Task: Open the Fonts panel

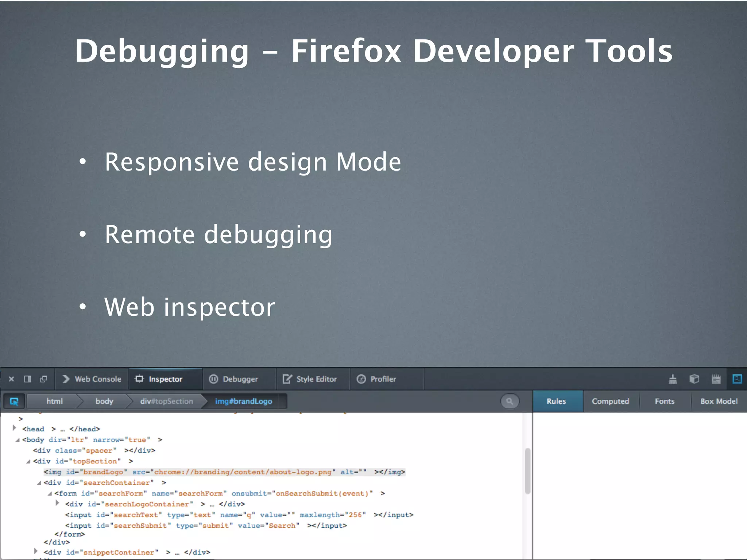Action: pos(665,401)
